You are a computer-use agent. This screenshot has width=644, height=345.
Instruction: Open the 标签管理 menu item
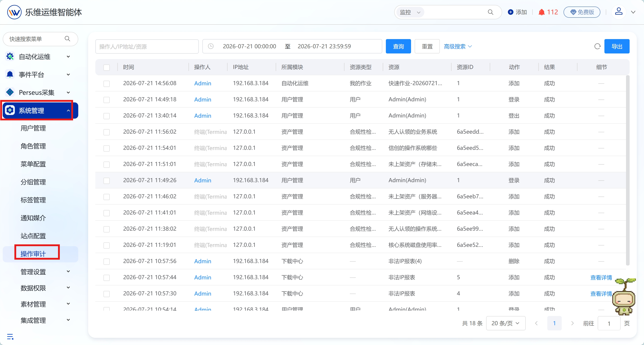(33, 200)
